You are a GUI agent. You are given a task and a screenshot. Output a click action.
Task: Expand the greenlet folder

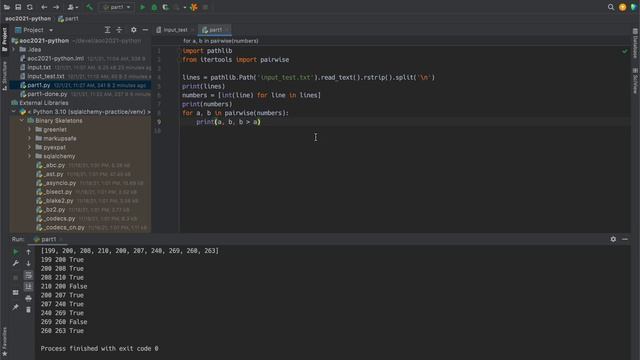[29, 130]
